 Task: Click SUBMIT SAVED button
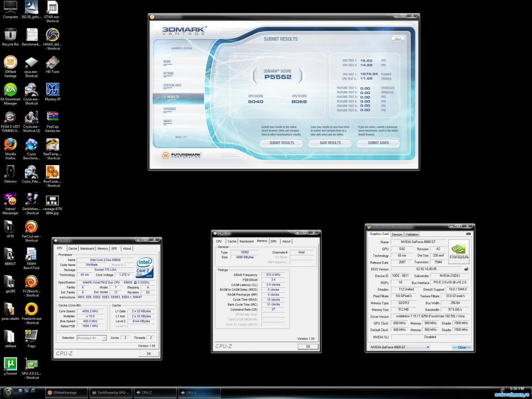coord(378,143)
